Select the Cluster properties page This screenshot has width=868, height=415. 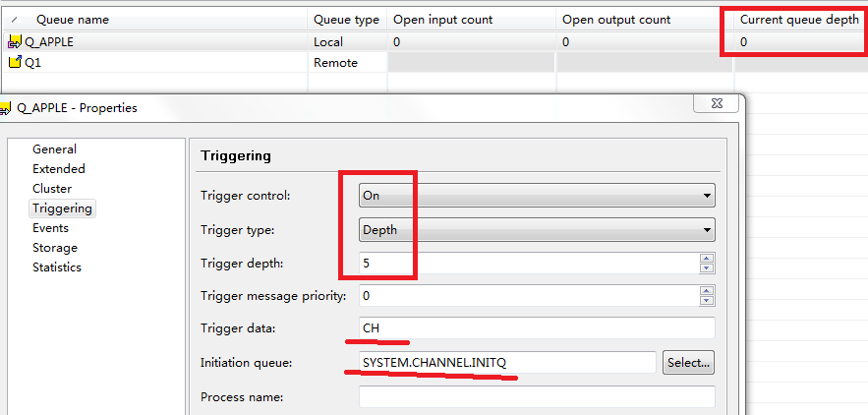tap(52, 189)
